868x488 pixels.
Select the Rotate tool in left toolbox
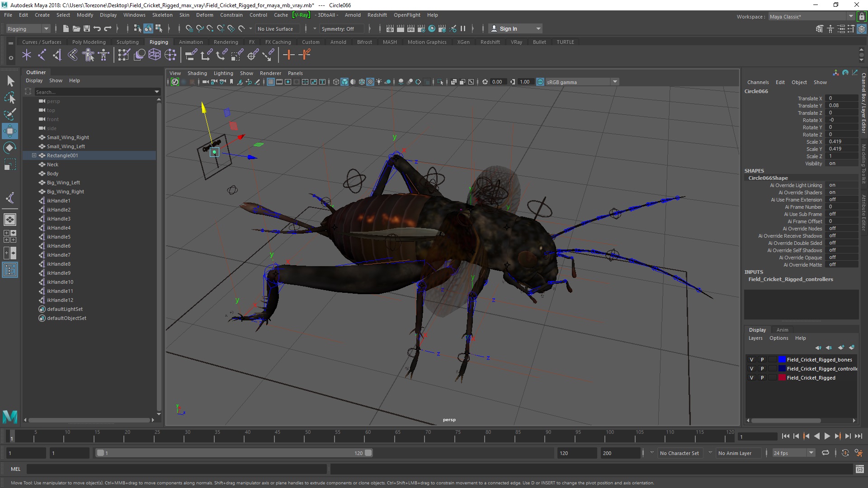coord(10,148)
